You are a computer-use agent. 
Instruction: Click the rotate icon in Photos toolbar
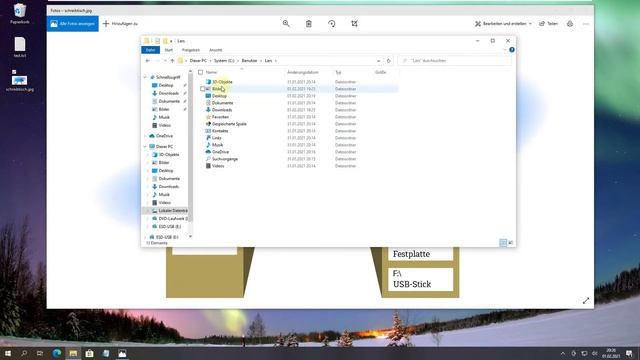[x=331, y=24]
